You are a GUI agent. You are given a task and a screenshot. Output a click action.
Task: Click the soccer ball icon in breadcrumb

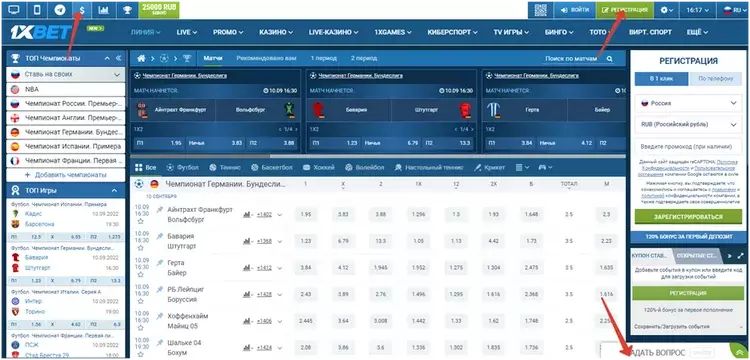click(x=164, y=58)
